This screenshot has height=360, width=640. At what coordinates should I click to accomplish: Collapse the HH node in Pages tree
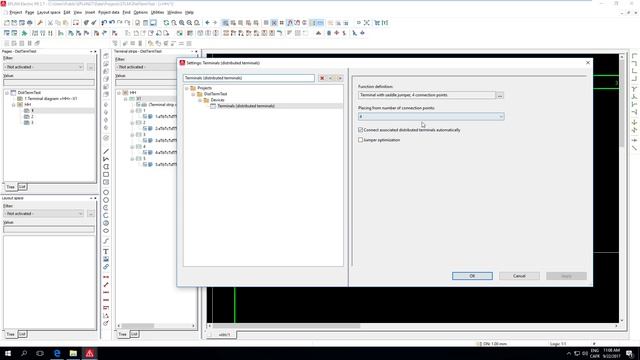tap(13, 105)
